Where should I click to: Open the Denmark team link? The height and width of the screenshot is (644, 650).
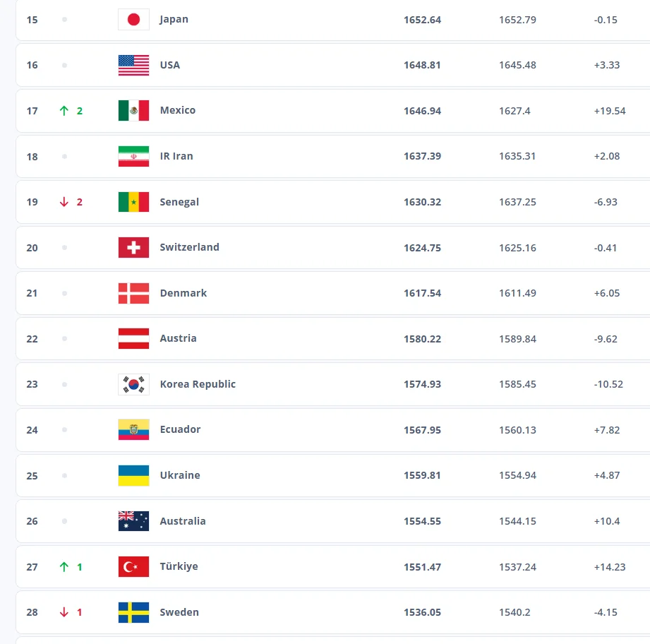point(183,293)
